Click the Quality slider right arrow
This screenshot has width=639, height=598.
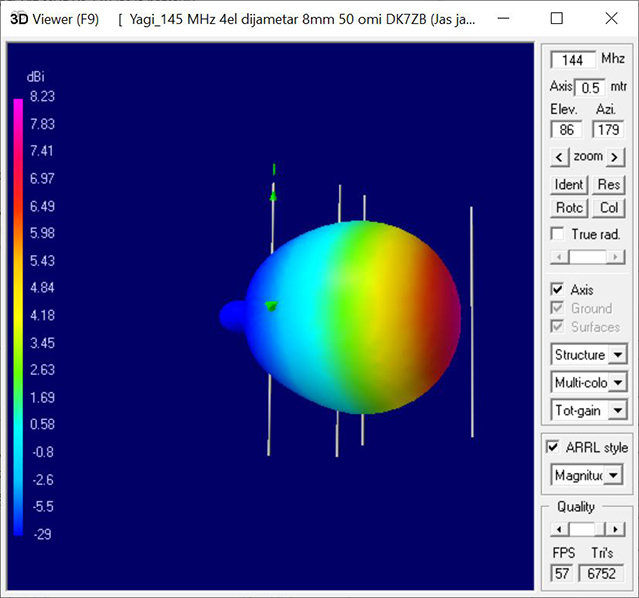(x=617, y=529)
